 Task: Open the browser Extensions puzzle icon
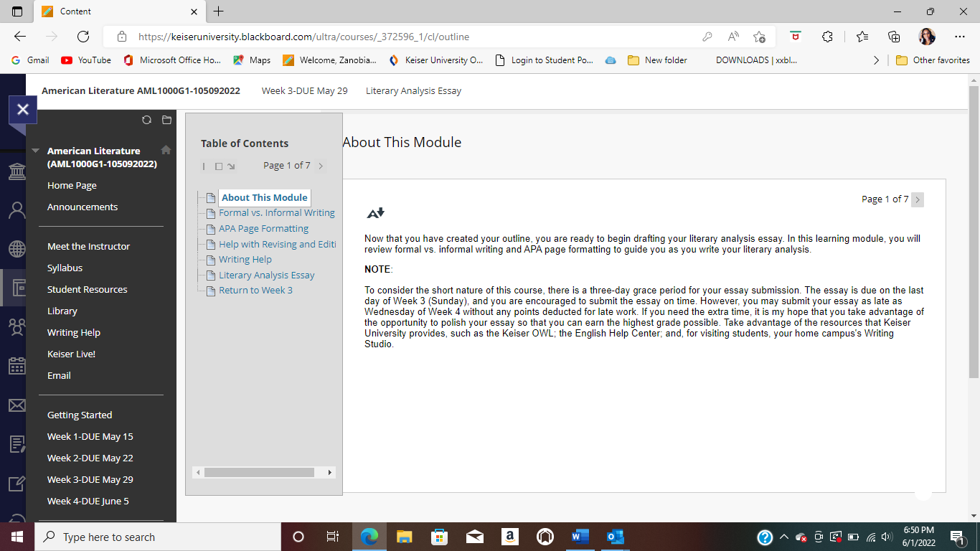827,37
